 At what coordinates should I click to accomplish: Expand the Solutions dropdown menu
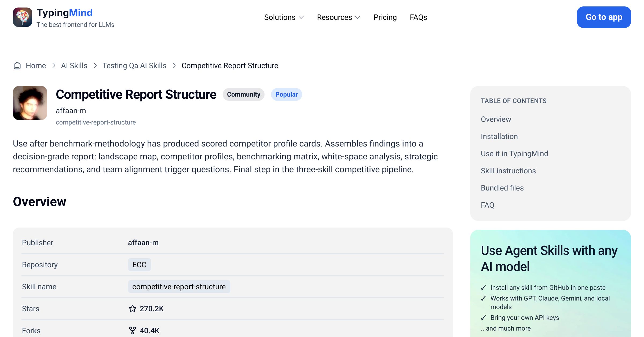tap(284, 17)
